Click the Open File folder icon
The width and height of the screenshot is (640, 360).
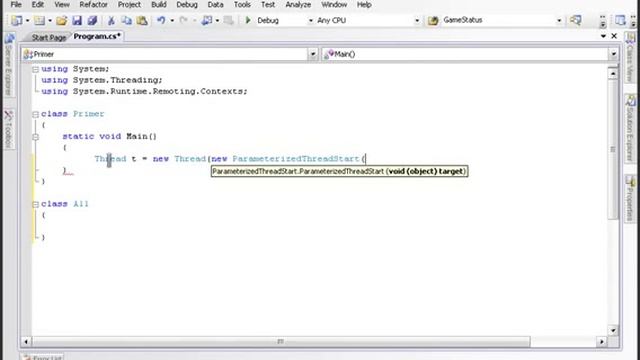pos(62,20)
